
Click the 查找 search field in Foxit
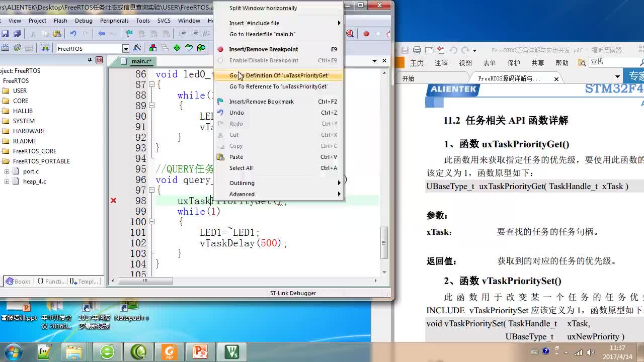615,62
